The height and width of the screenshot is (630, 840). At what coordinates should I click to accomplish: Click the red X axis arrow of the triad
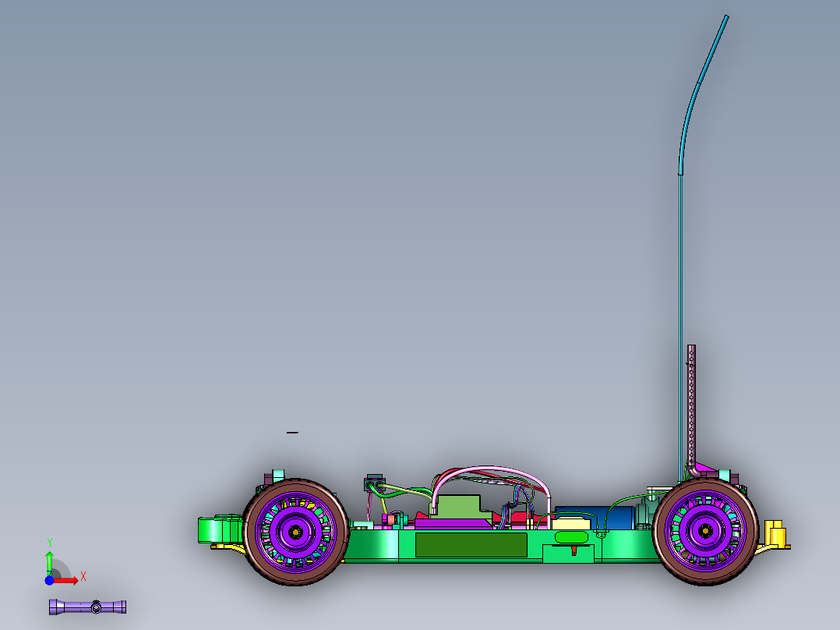[67, 581]
